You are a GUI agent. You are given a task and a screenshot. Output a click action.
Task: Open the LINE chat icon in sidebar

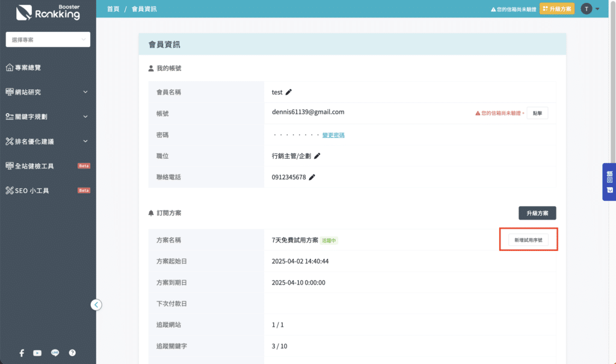pyautogui.click(x=55, y=353)
